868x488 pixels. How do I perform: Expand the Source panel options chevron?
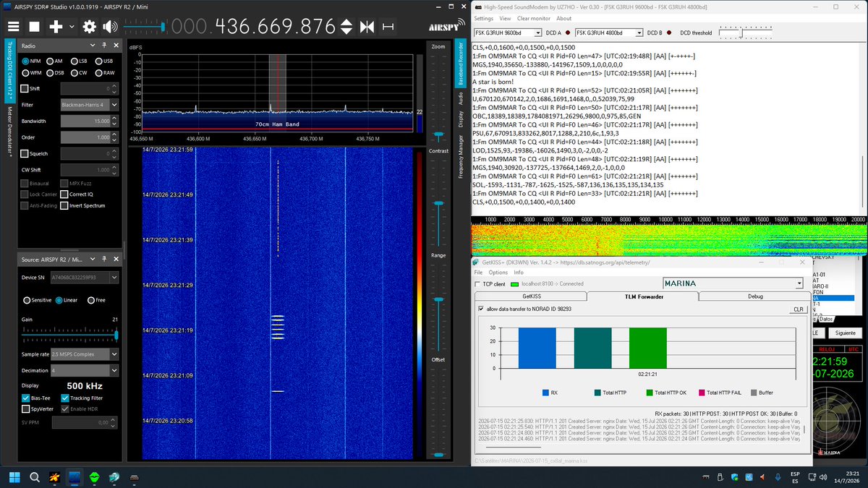tap(94, 259)
